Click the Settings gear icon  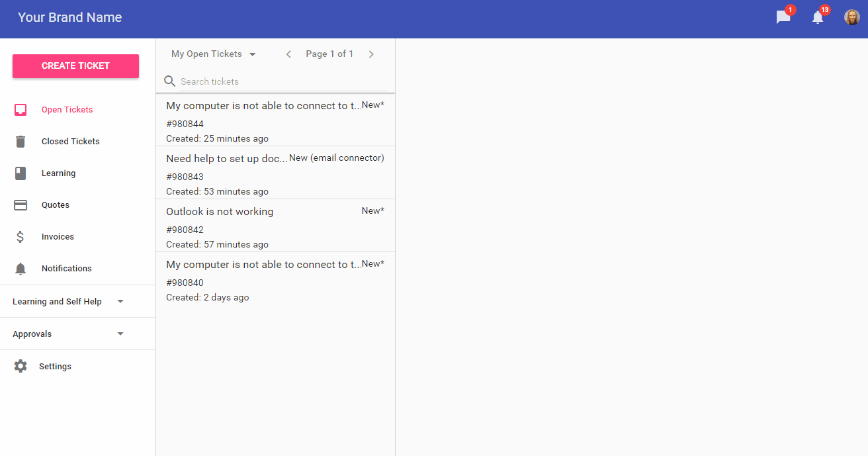21,366
